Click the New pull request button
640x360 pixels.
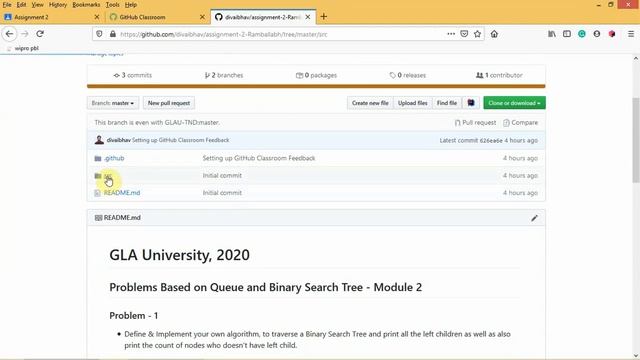click(169, 103)
